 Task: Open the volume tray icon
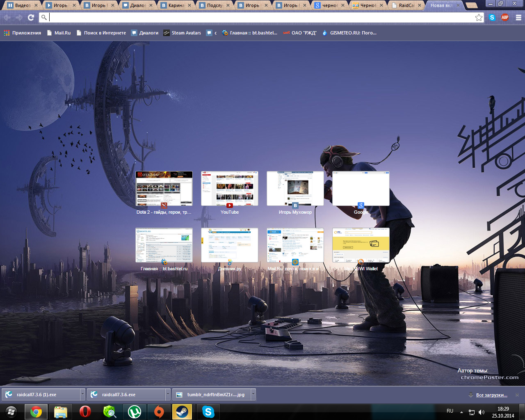(482, 412)
